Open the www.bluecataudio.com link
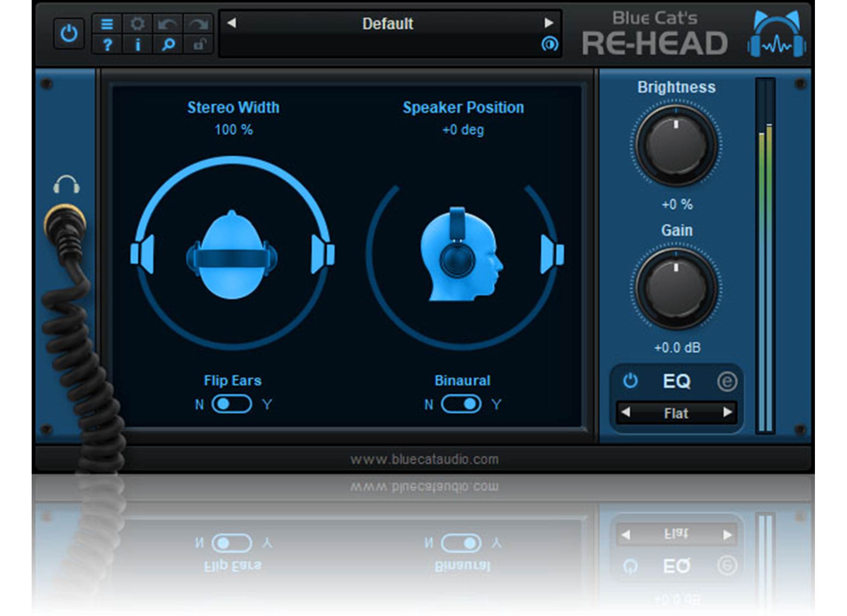The image size is (847, 616). click(x=424, y=459)
